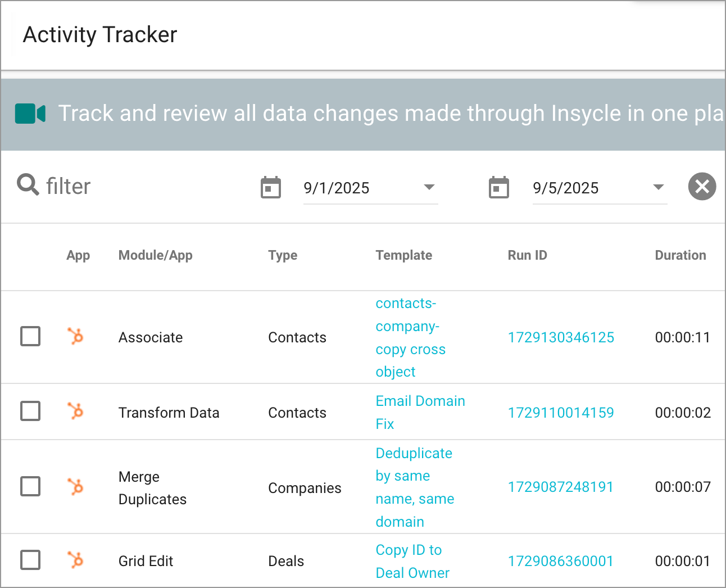Open the calendar icon for the end date
The height and width of the screenshot is (588, 726).
click(x=499, y=187)
